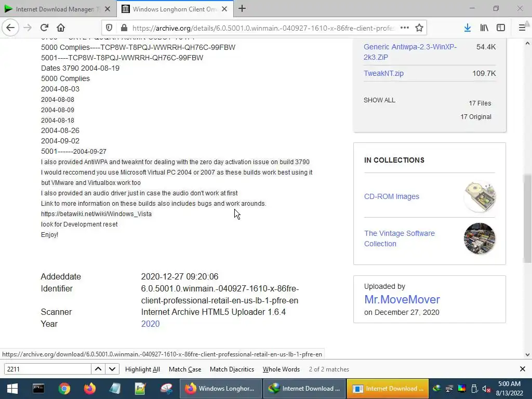The width and height of the screenshot is (532, 399).
Task: Click the USB safely remove tray icon
Action: coord(474,389)
